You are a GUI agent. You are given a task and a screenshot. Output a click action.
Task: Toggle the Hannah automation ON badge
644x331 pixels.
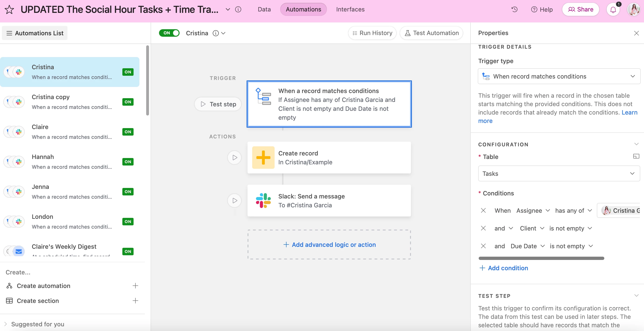(128, 162)
